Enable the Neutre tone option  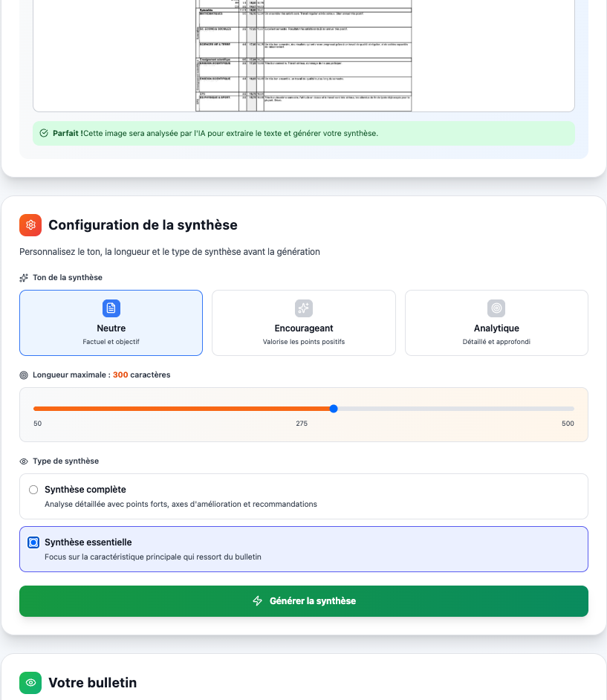click(x=110, y=323)
